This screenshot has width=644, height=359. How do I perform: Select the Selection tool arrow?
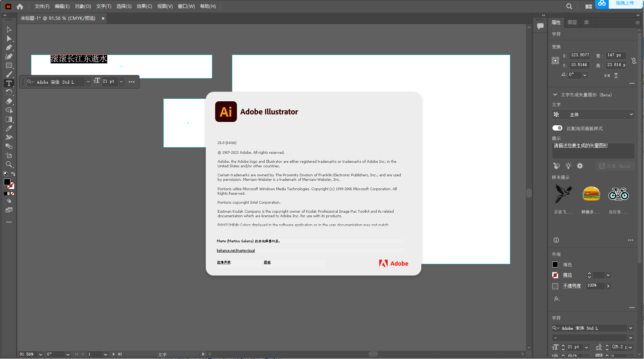(9, 29)
